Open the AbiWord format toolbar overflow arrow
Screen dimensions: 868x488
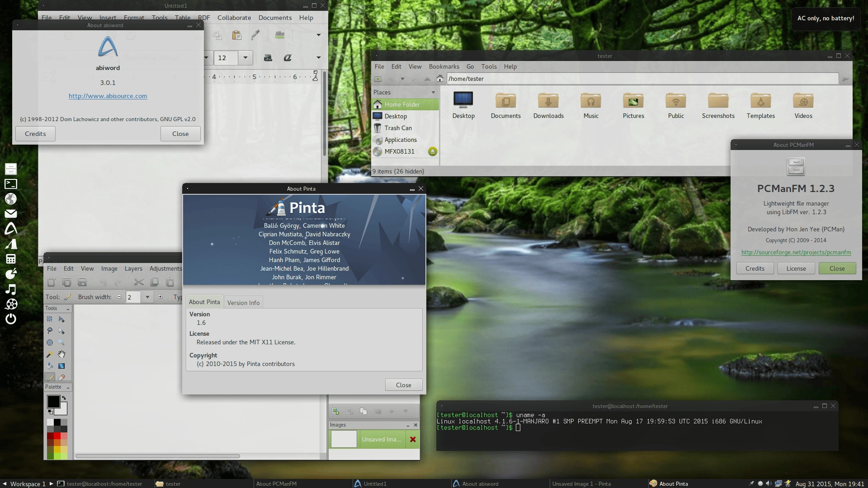[x=318, y=58]
